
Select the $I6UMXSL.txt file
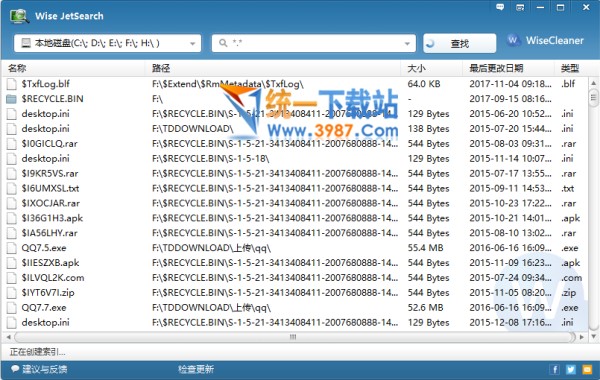click(50, 188)
